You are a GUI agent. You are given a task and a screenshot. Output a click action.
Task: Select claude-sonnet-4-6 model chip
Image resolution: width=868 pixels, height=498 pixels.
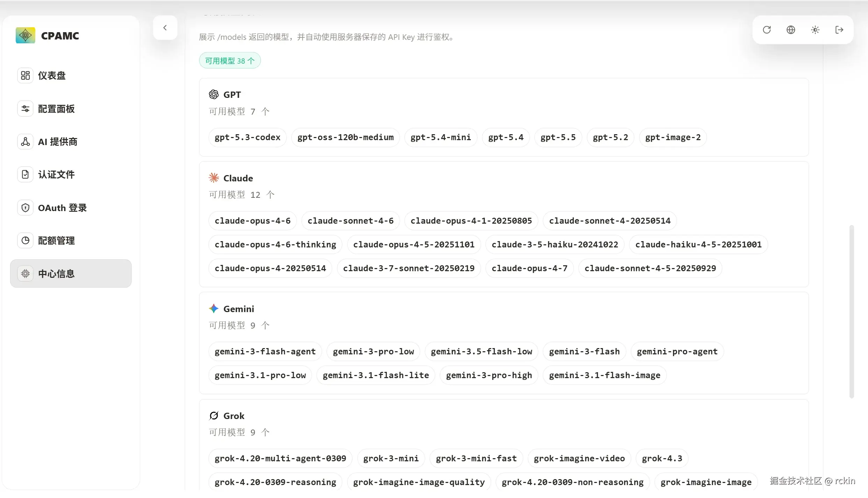(351, 221)
